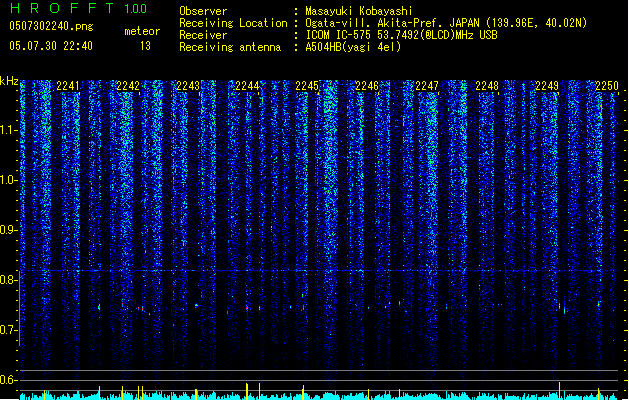
Task: Click the HROFFT 1.0.0 title text
Action: [x=79, y=8]
